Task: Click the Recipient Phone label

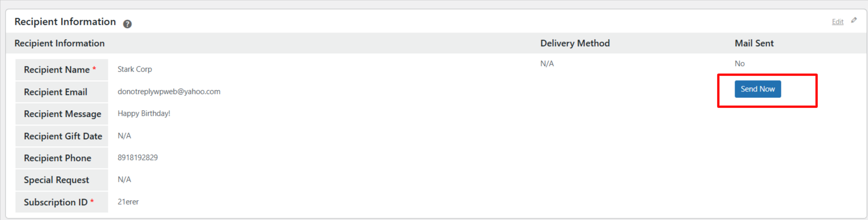Action: [x=58, y=158]
